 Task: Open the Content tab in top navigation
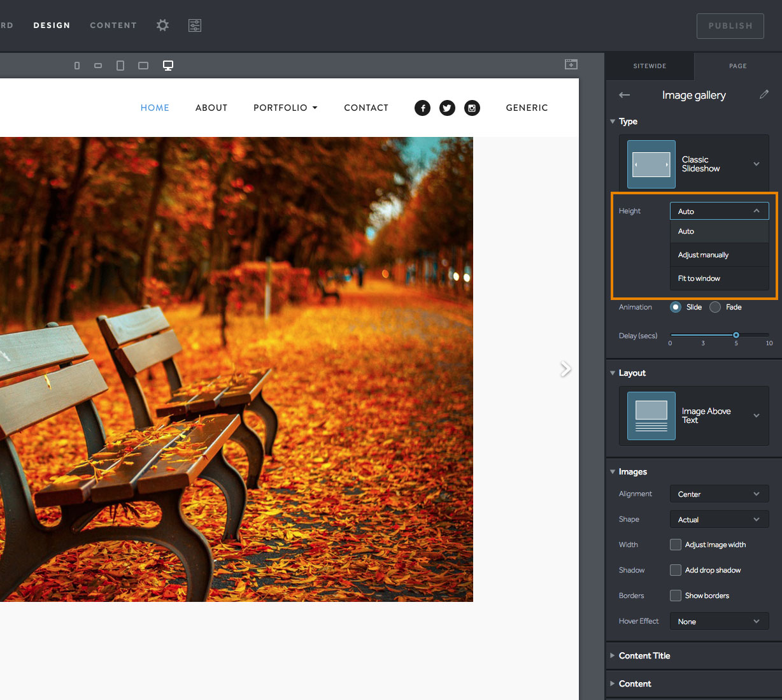click(113, 25)
